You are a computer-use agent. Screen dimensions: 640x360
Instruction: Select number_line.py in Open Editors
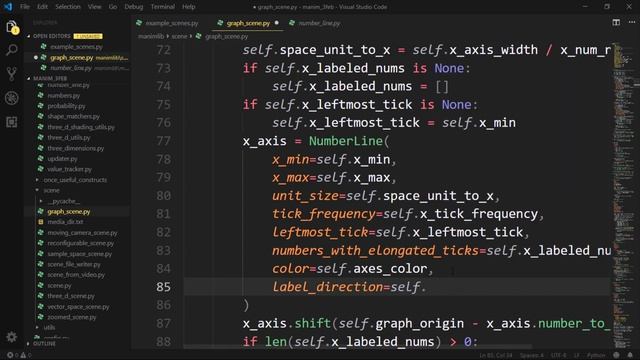(71, 68)
